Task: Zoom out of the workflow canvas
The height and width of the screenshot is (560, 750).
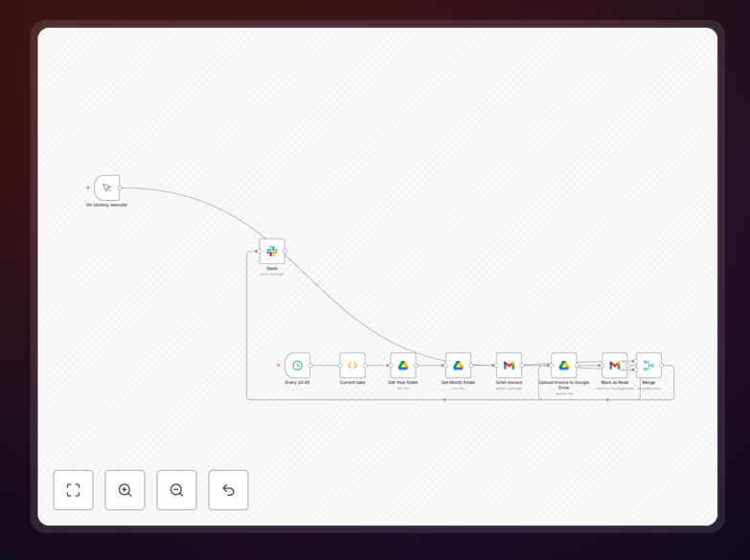Action: (x=176, y=490)
